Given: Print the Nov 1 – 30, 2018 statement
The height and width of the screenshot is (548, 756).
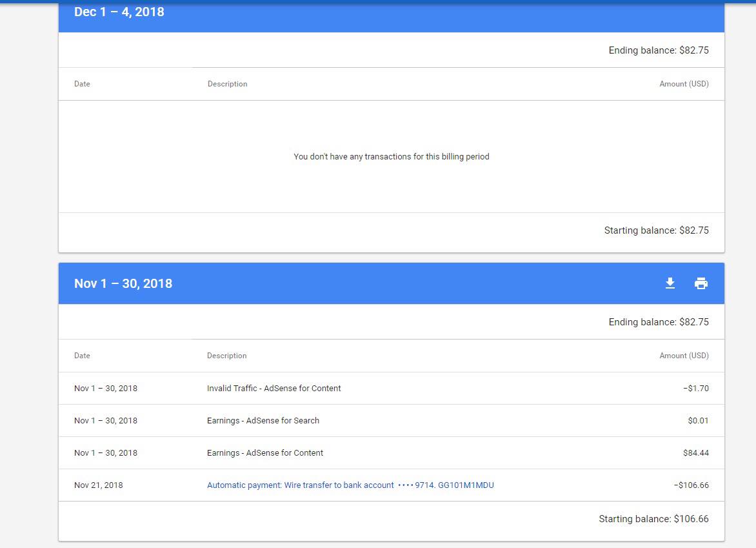Looking at the screenshot, I should pos(701,283).
